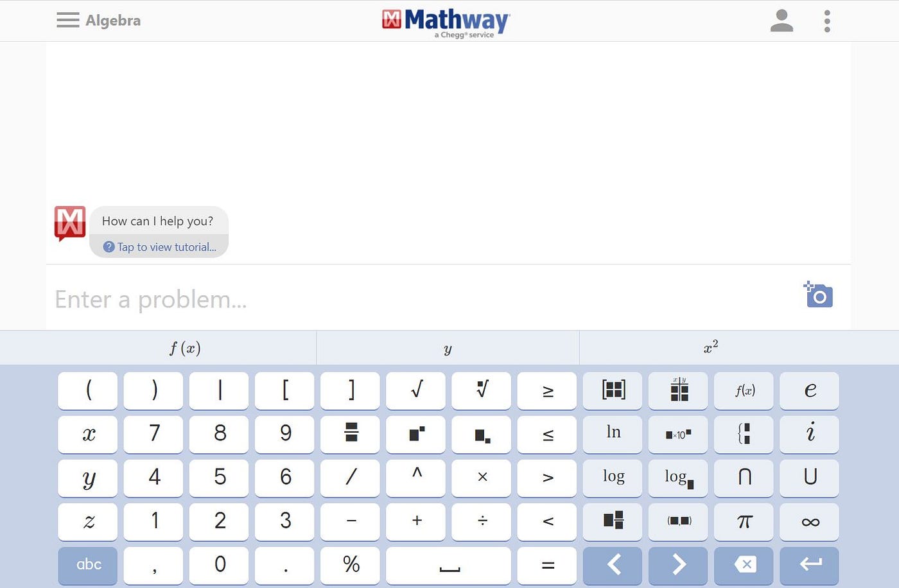Insert a matrix with brackets
This screenshot has height=588, width=899.
613,390
